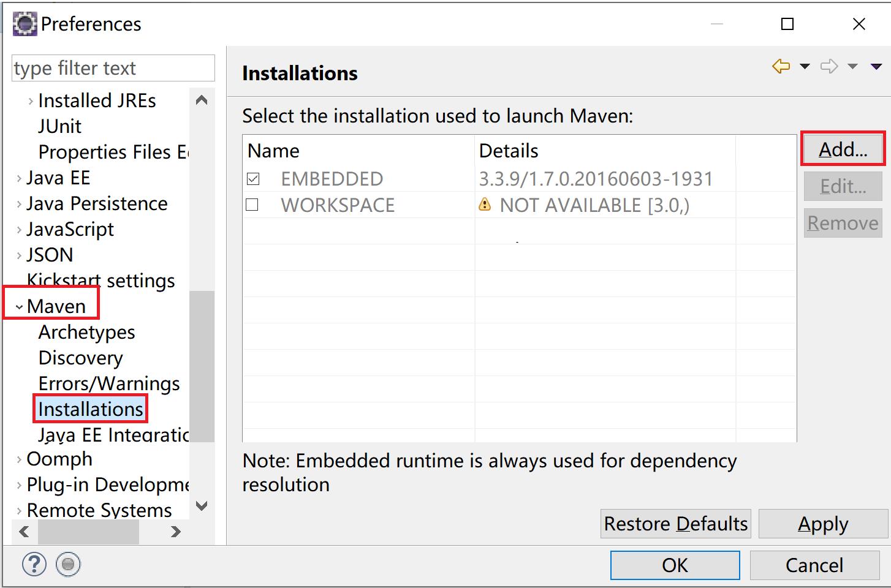Viewport: 891px width, 588px height.
Task: Click the type filter text field
Action: point(113,68)
